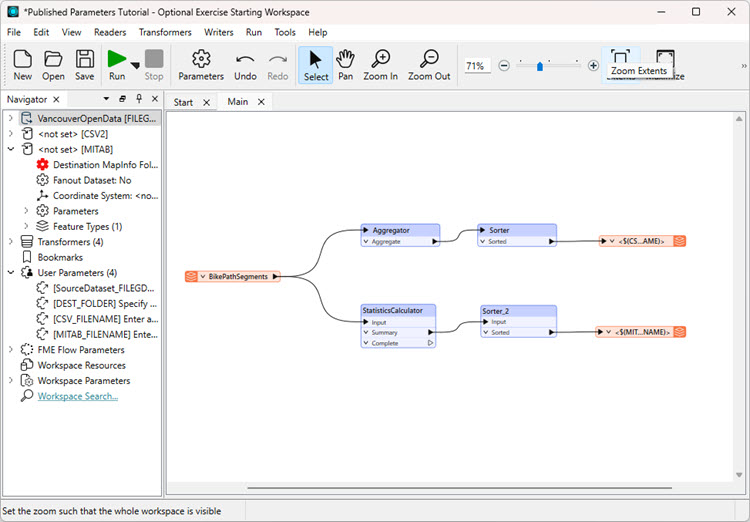
Task: Select Coordinate System tree item
Action: pyautogui.click(x=97, y=196)
